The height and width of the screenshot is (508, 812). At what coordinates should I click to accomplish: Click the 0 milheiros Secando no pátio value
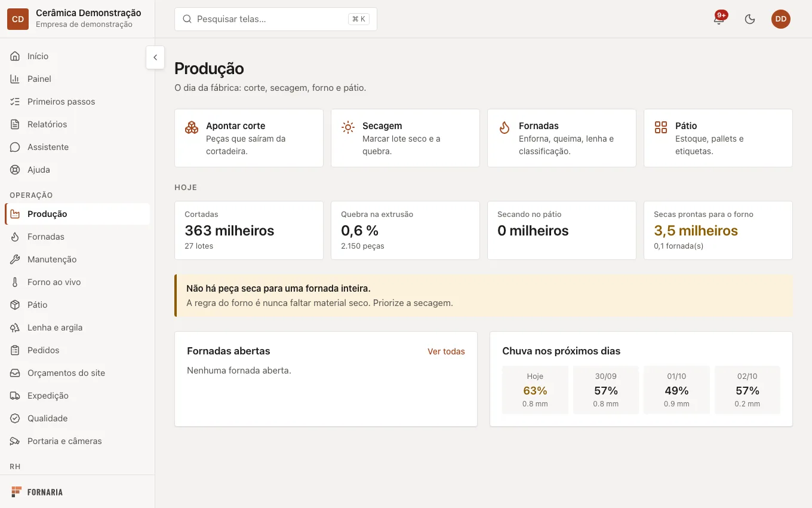(533, 231)
